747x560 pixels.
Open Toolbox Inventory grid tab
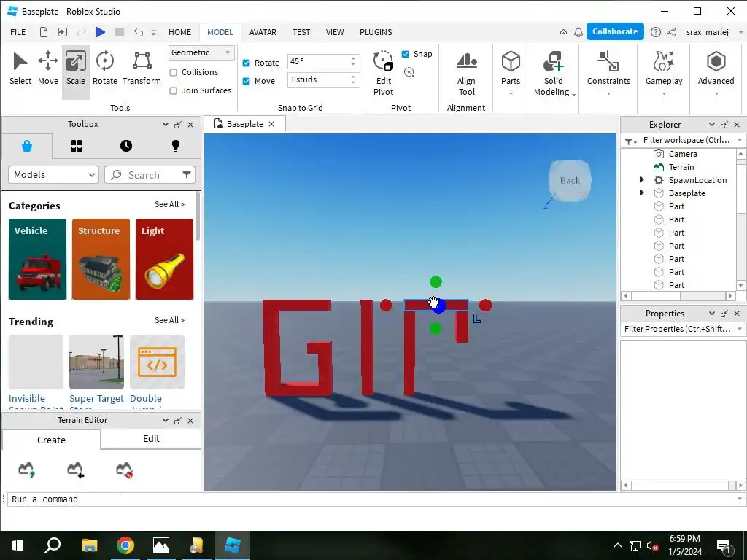pyautogui.click(x=77, y=146)
